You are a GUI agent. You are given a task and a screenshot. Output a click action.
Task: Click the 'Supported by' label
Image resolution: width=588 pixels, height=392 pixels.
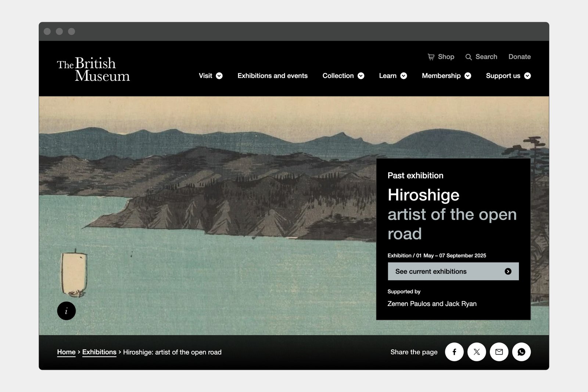coord(404,291)
